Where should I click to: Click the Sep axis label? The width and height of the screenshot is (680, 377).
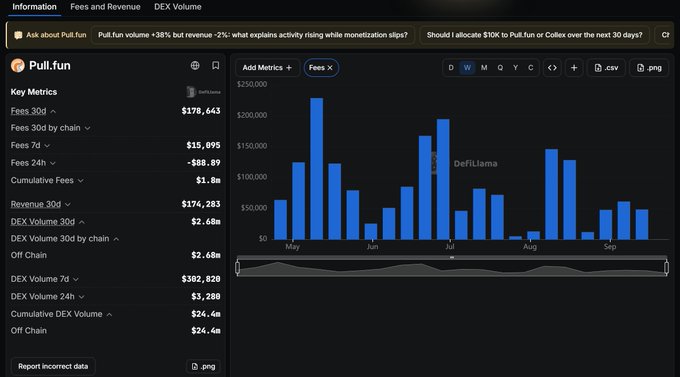pyautogui.click(x=610, y=246)
